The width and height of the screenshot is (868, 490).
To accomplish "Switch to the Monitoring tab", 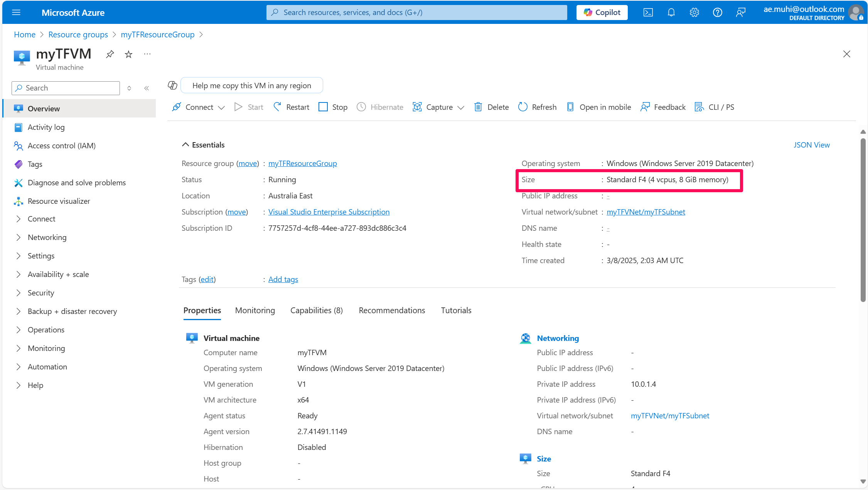I will pos(255,310).
